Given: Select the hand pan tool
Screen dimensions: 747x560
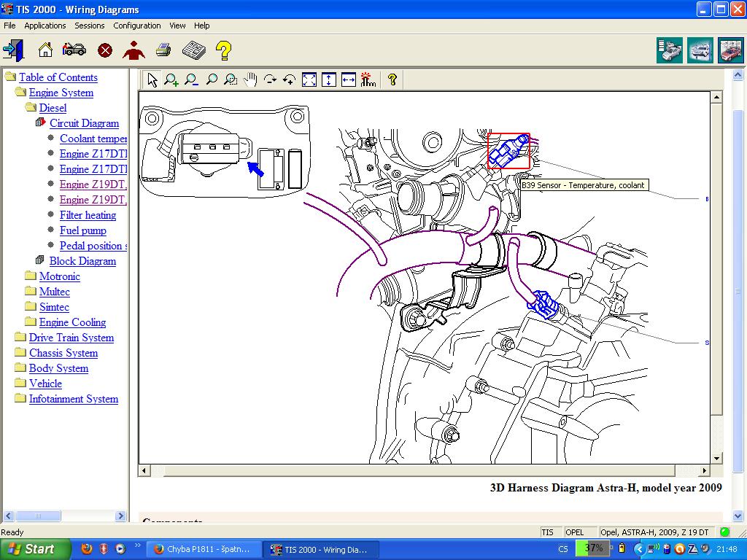Looking at the screenshot, I should (250, 79).
